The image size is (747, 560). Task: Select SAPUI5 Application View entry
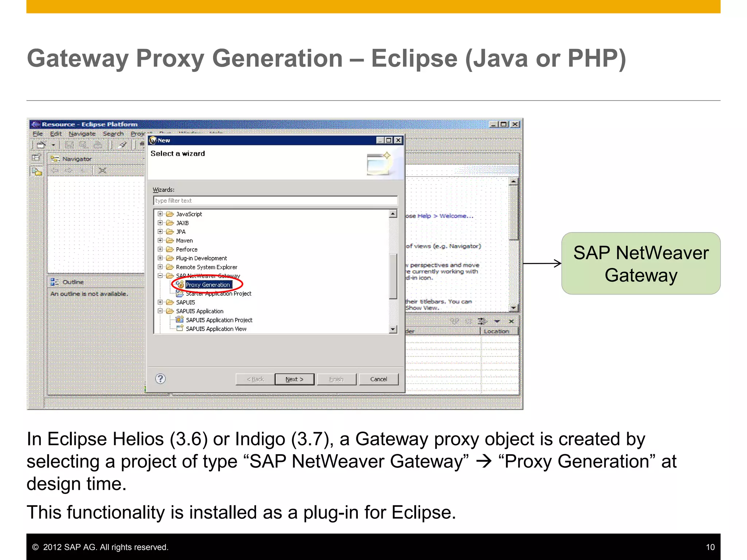point(216,329)
